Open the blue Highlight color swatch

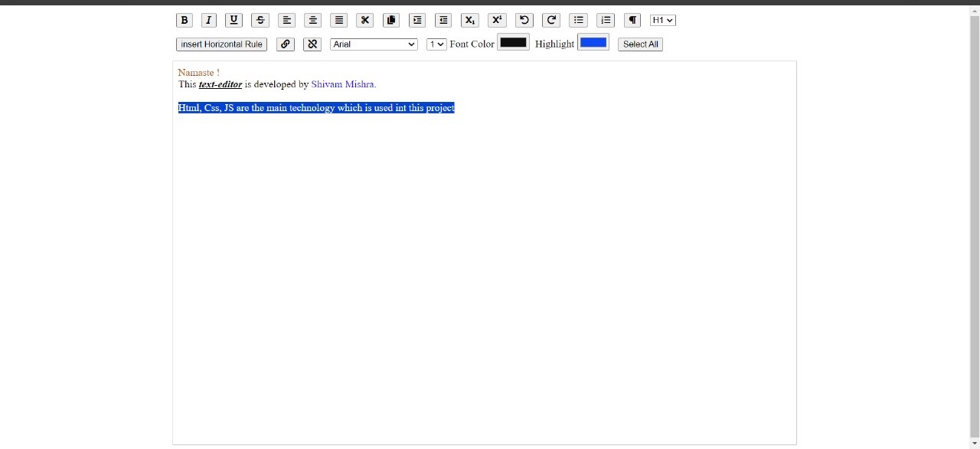(593, 42)
